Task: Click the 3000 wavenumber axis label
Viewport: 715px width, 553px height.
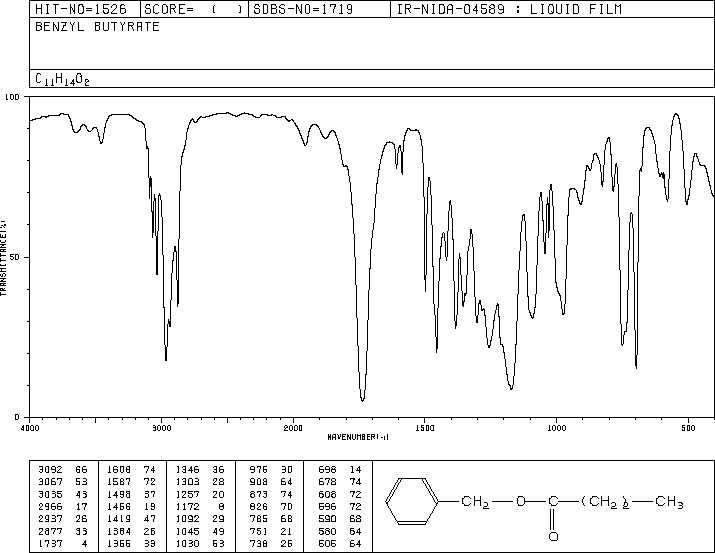Action: tap(161, 428)
